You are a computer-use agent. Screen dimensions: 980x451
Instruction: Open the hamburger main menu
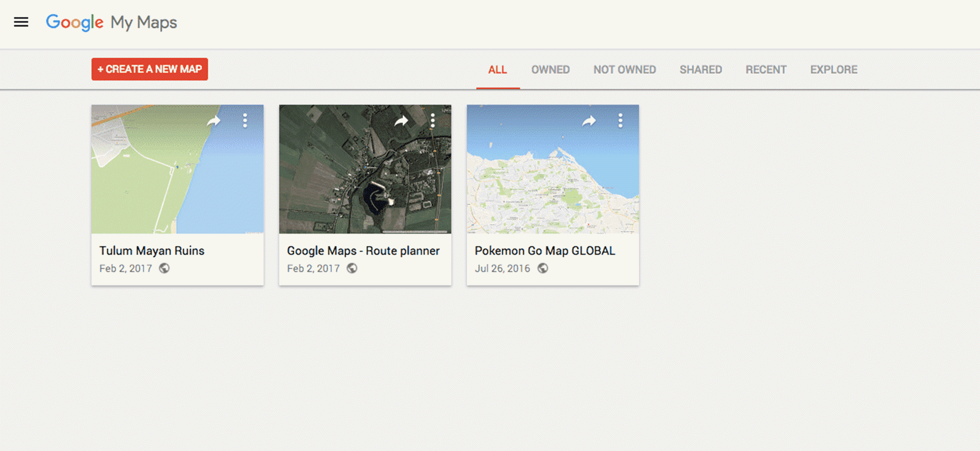tap(21, 22)
